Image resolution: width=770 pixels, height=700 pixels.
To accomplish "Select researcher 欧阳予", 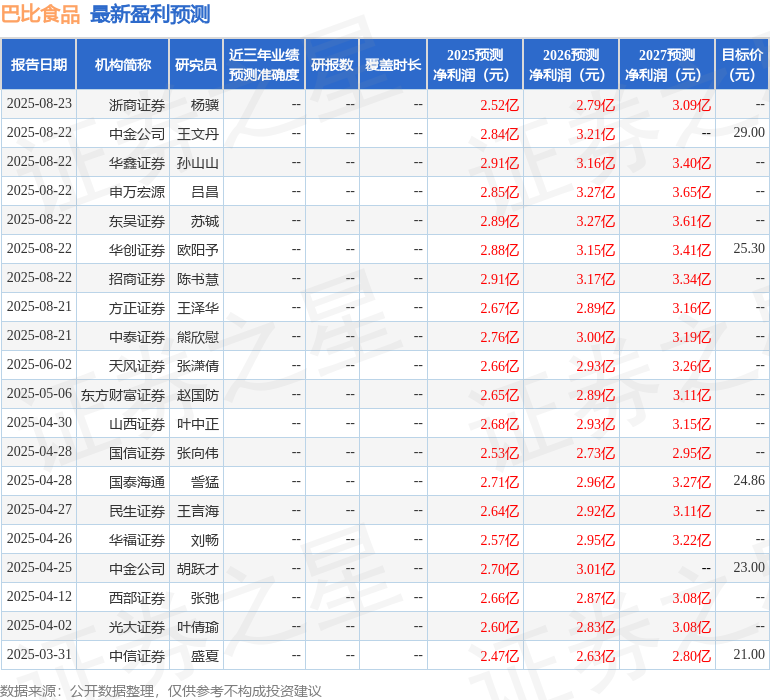I will click(198, 250).
